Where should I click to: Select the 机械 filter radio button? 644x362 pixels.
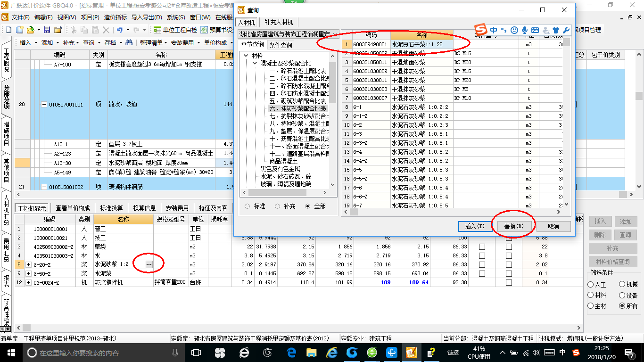[x=622, y=285]
